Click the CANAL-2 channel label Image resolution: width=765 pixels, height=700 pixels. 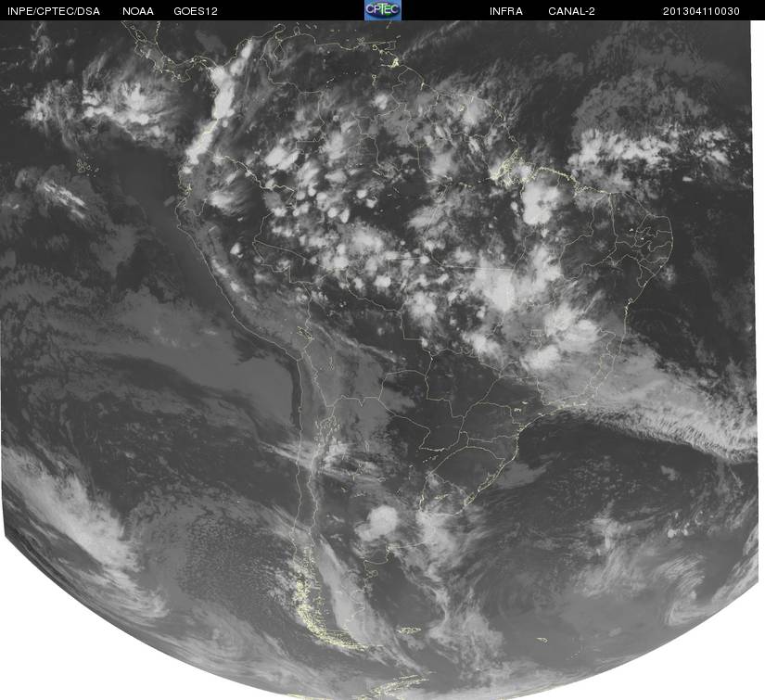(571, 11)
